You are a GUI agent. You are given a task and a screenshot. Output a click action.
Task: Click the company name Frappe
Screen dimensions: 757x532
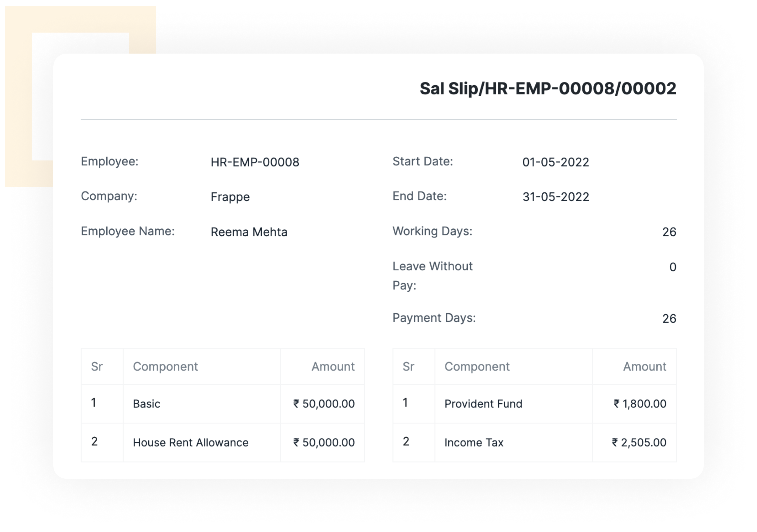point(230,197)
